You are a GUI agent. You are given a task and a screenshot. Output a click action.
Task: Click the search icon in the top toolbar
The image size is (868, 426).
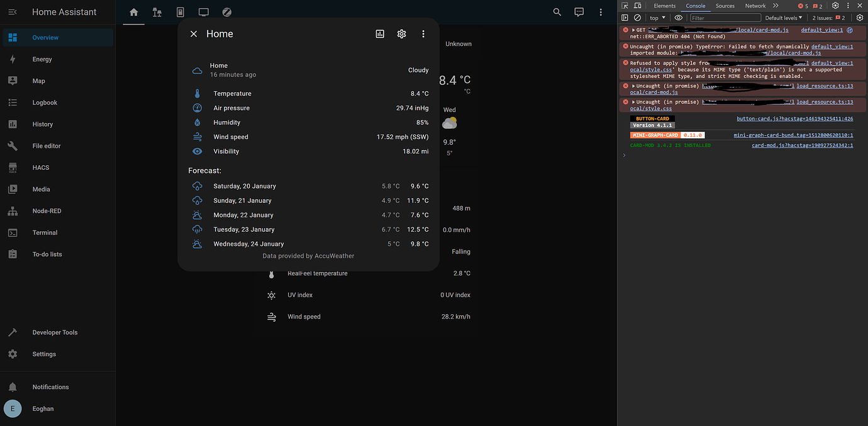(557, 11)
